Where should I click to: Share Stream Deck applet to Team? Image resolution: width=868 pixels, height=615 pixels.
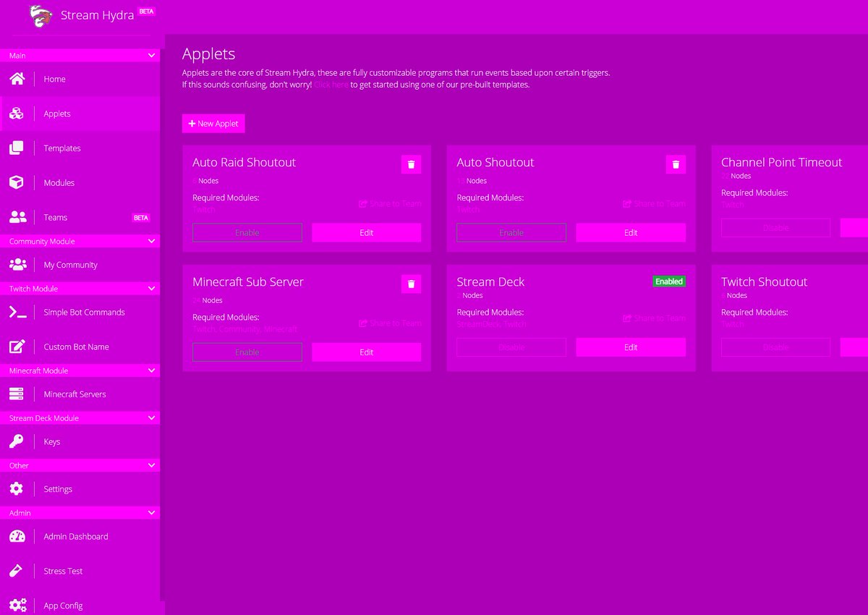point(655,318)
